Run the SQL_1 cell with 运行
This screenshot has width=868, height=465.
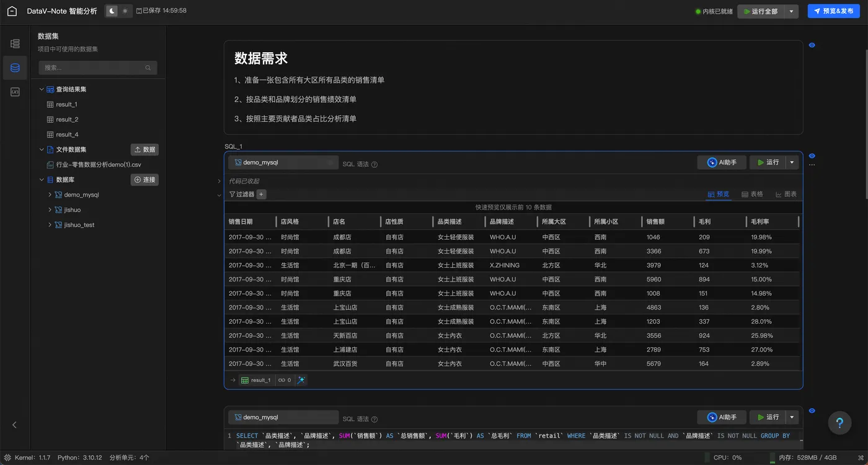point(767,162)
